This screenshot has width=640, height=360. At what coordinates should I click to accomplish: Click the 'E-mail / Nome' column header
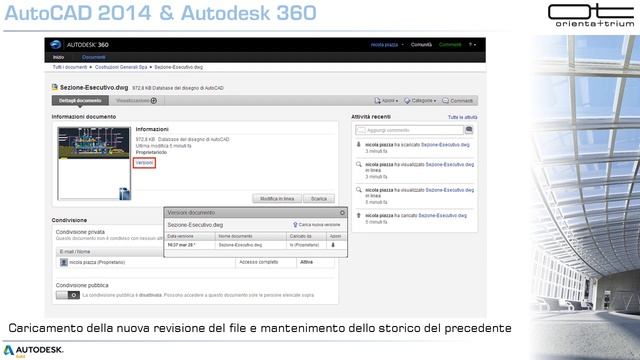[75, 251]
